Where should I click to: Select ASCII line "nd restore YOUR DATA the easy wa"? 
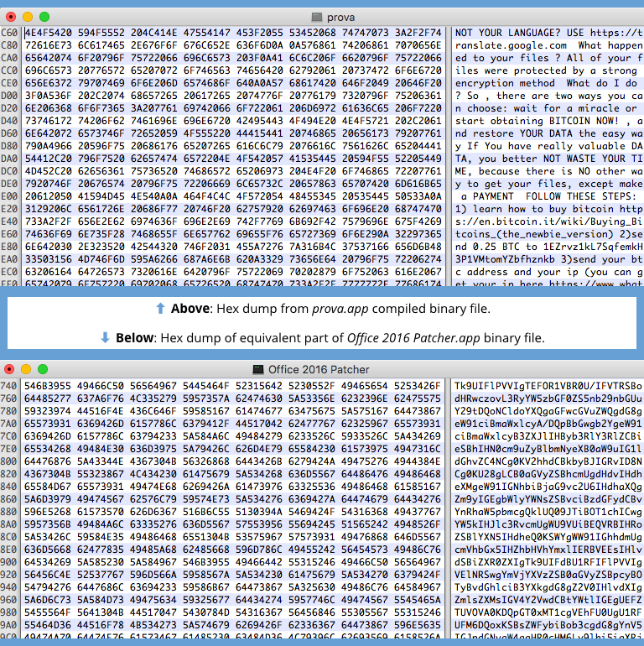point(548,133)
